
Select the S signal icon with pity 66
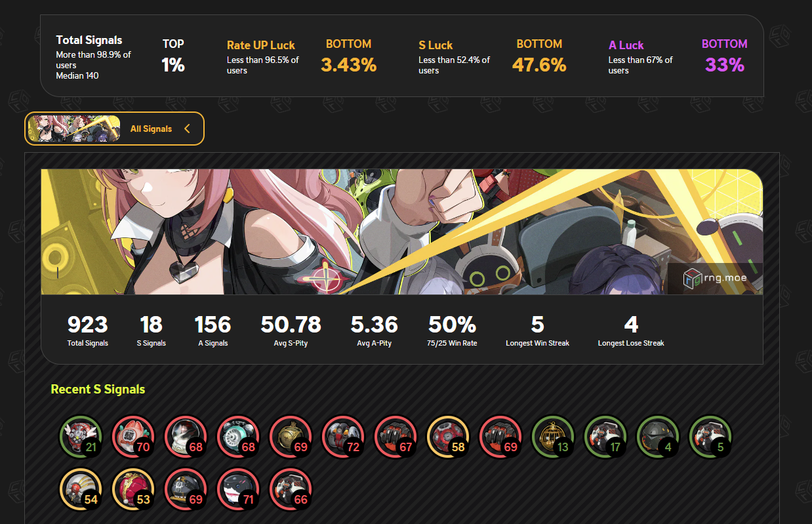pos(291,489)
